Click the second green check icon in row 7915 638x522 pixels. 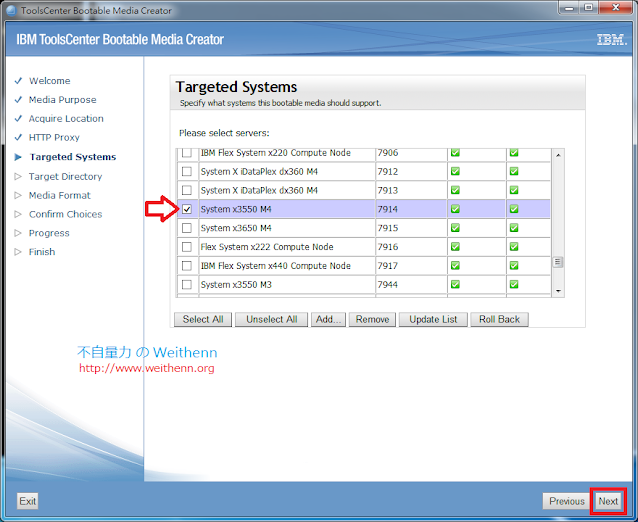[x=514, y=228]
